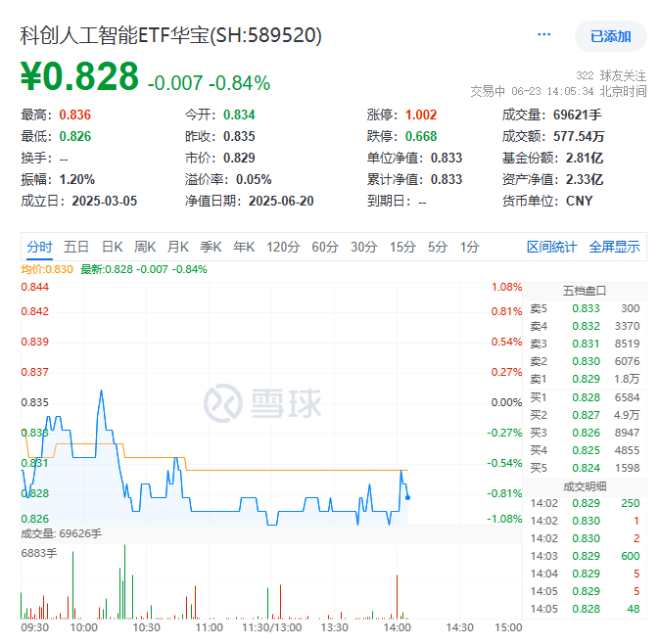
Task: Click the 成交明细 section header
Action: click(x=585, y=486)
